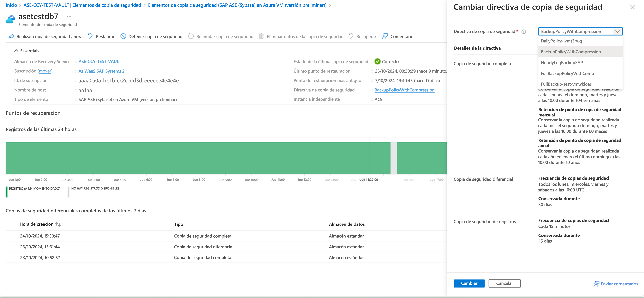This screenshot has width=644, height=298.
Task: Click the Realizar copia de seguridad ahora icon
Action: tap(11, 36)
